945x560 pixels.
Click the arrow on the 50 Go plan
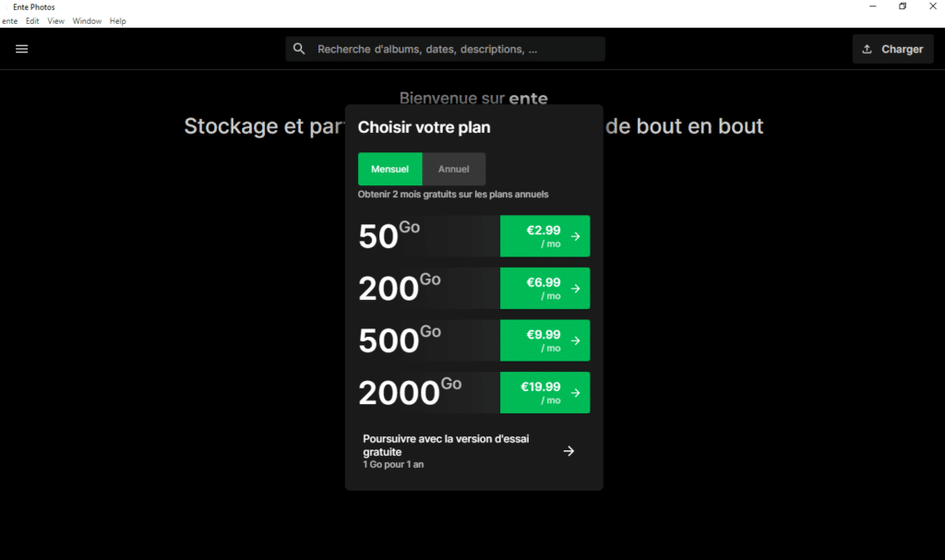[575, 236]
